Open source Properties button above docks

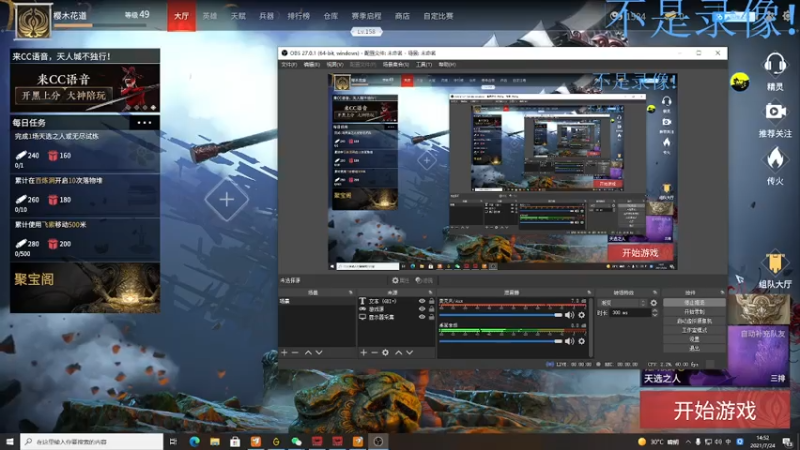(401, 281)
